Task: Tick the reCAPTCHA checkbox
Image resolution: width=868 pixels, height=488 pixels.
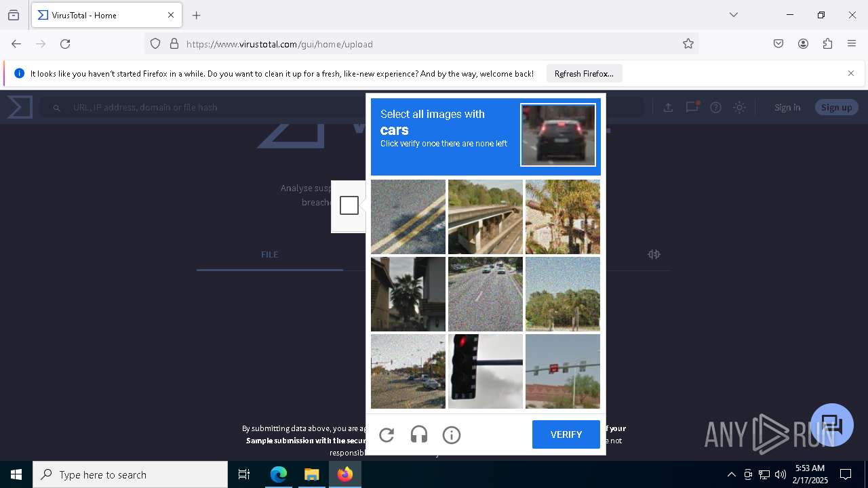Action: [x=349, y=205]
